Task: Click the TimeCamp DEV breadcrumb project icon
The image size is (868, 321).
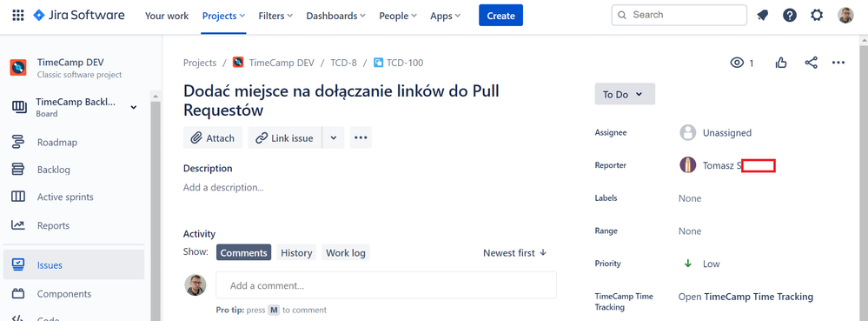Action: (x=238, y=63)
